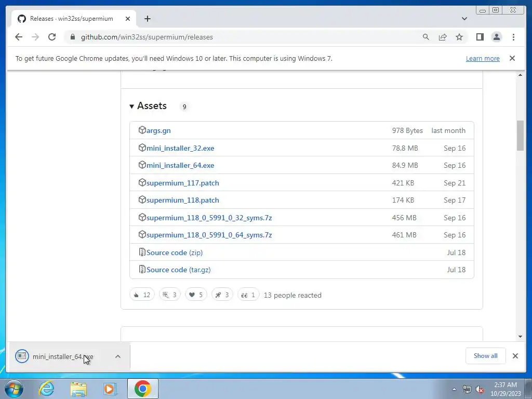Image resolution: width=532 pixels, height=399 pixels.
Task: Dismiss the Windows 7 update notice
Action: (x=512, y=58)
